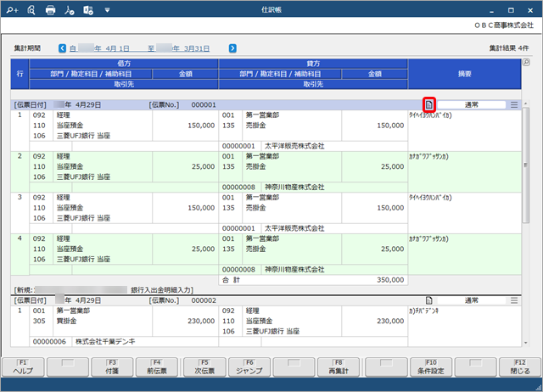Viewport: 543px width, 392px height.
Task: Select row 3 number cell
Action: tap(20, 198)
